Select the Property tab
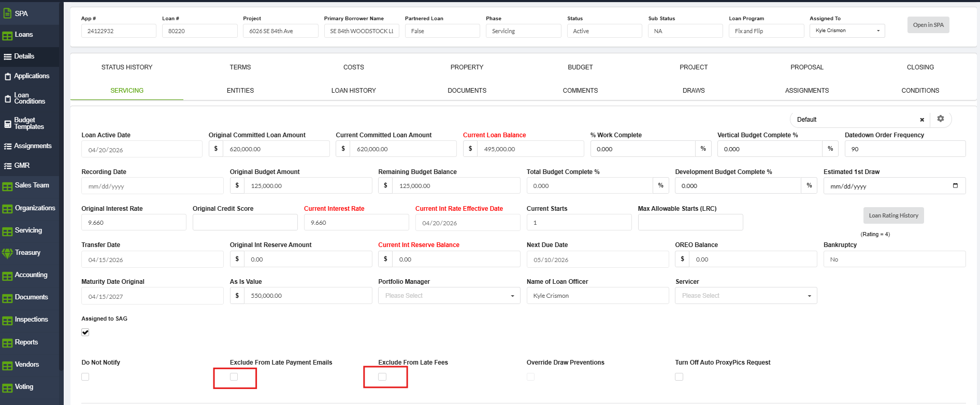The image size is (980, 405). pos(467,67)
